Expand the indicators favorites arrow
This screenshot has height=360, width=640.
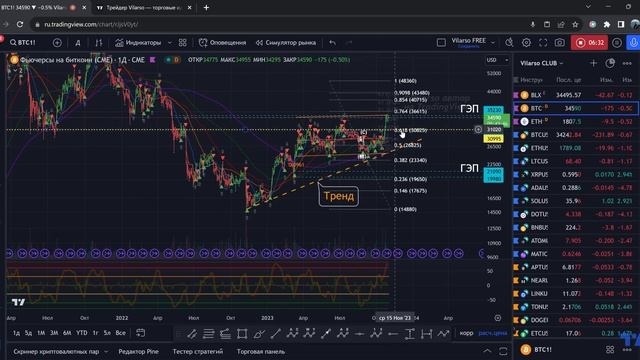170,42
